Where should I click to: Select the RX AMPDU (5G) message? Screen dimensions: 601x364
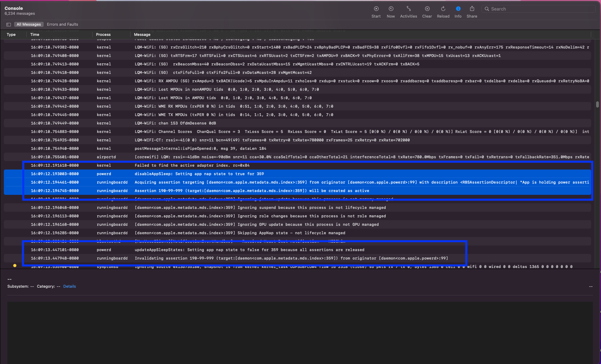pos(362,81)
